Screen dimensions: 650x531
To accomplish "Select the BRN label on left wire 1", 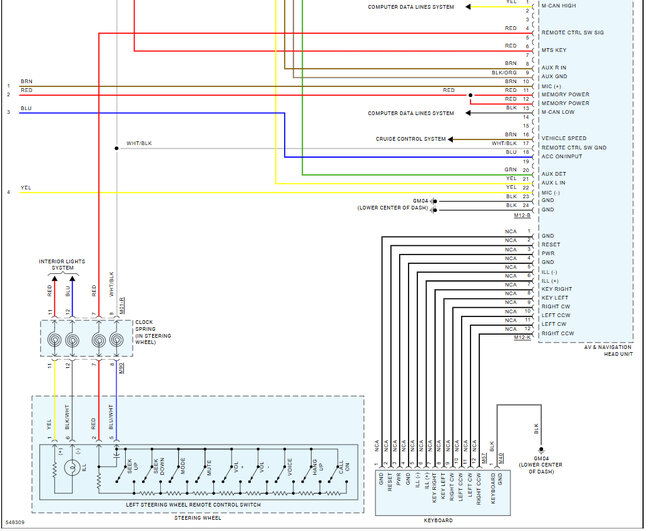I will click(26, 81).
